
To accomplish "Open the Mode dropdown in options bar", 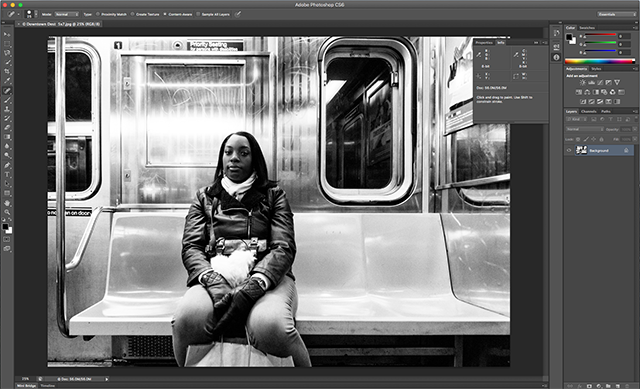I will [66, 14].
